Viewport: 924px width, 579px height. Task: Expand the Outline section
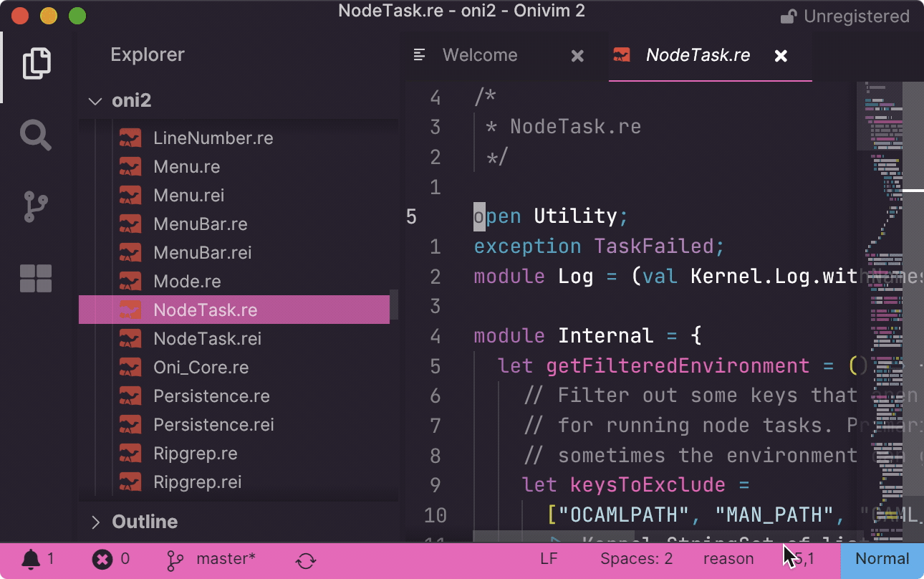click(95, 522)
